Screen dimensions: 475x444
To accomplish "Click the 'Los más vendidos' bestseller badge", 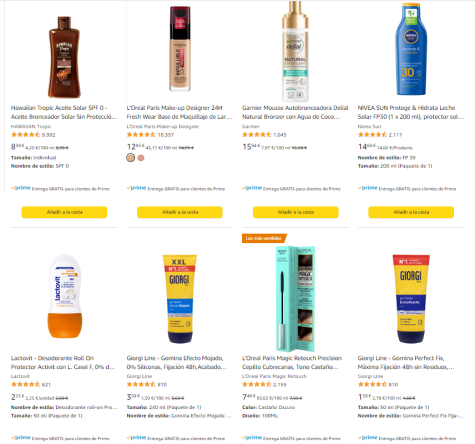I will click(264, 238).
